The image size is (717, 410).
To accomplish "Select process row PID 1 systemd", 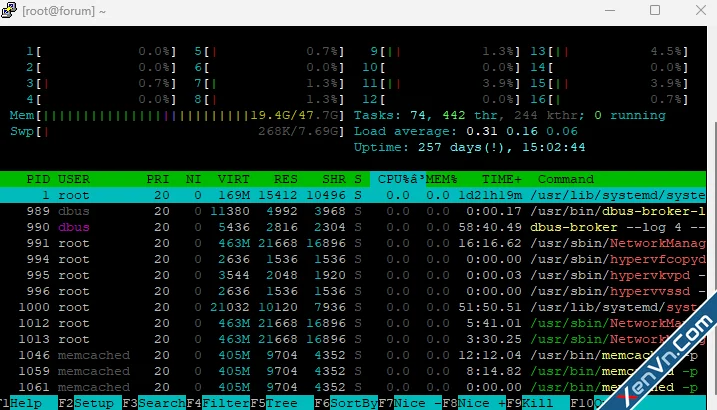I will click(x=353, y=195).
